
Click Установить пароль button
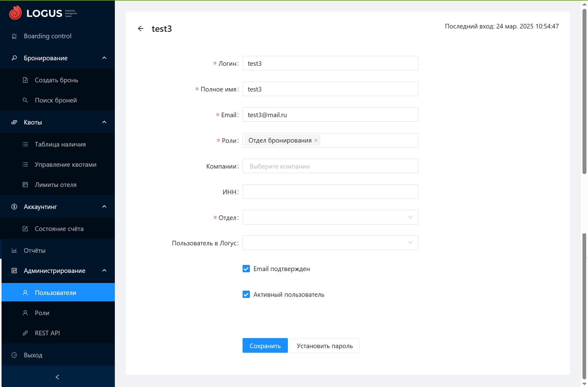pyautogui.click(x=325, y=346)
